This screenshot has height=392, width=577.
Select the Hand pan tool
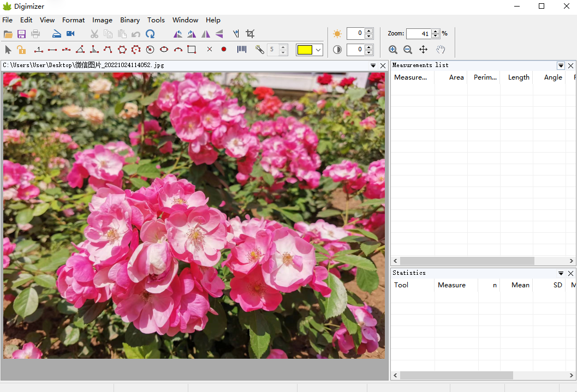441,49
